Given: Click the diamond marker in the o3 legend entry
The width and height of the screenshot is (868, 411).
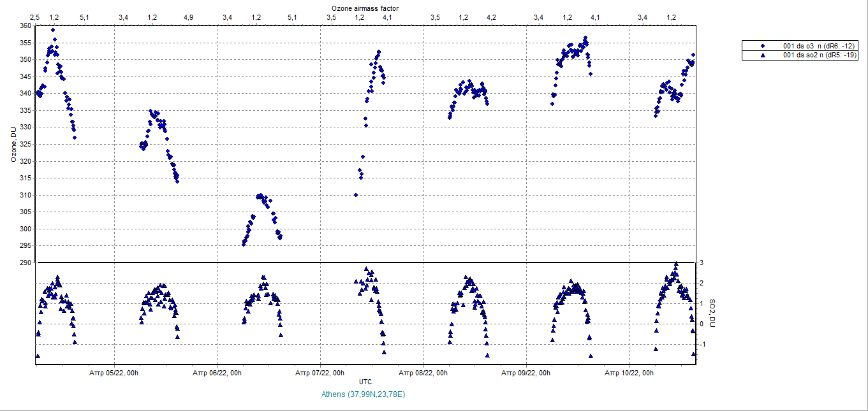Looking at the screenshot, I should (763, 46).
